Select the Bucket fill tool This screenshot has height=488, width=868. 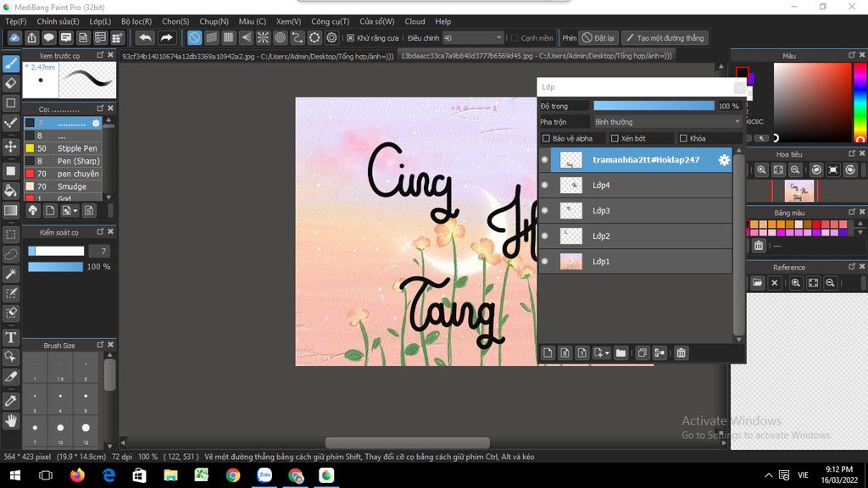10,191
